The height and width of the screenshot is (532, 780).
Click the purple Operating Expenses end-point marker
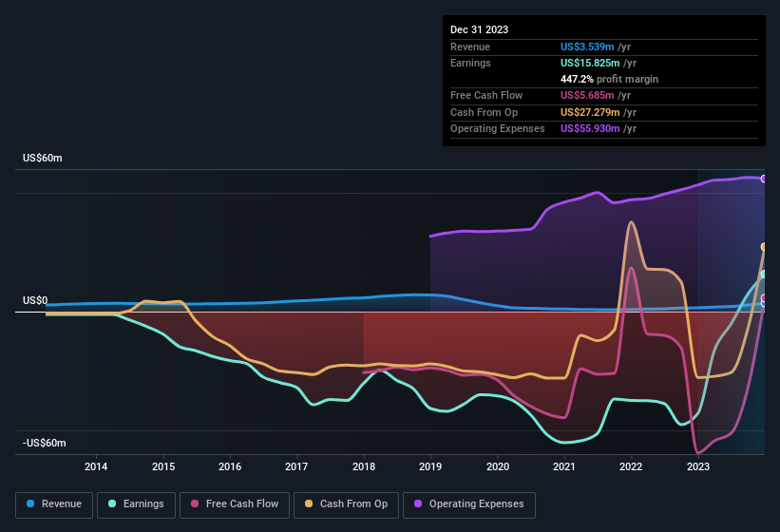(763, 179)
